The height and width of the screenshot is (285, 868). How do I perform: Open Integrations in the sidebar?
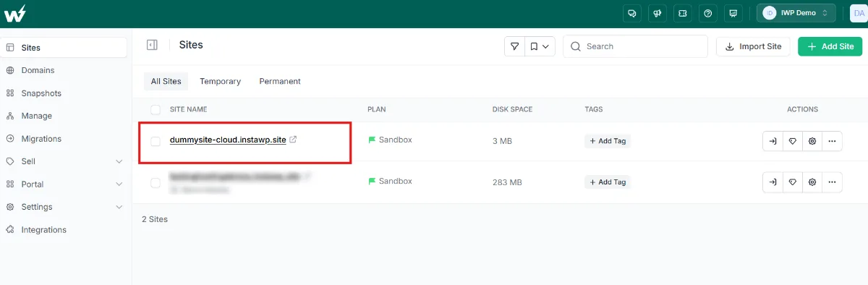64,230
